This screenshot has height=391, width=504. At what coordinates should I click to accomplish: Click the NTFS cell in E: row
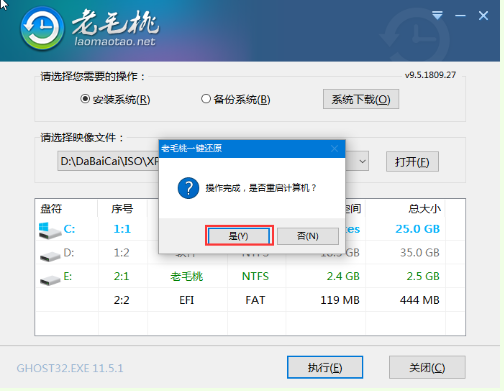point(255,276)
